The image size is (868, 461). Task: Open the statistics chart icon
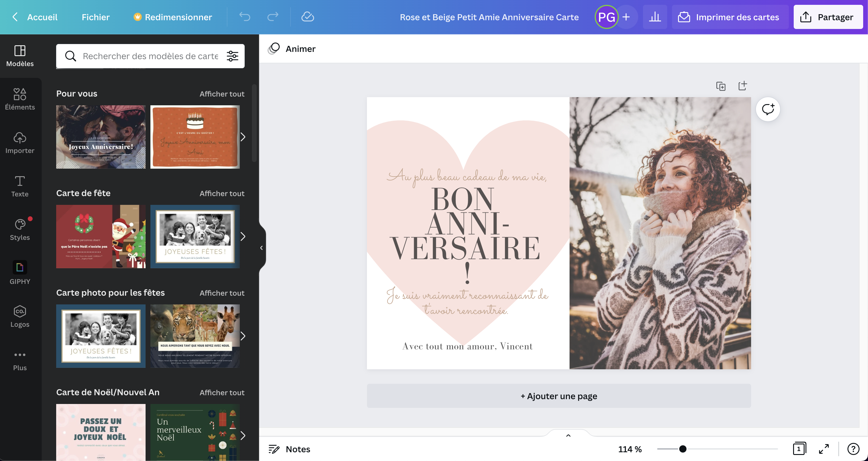(655, 17)
